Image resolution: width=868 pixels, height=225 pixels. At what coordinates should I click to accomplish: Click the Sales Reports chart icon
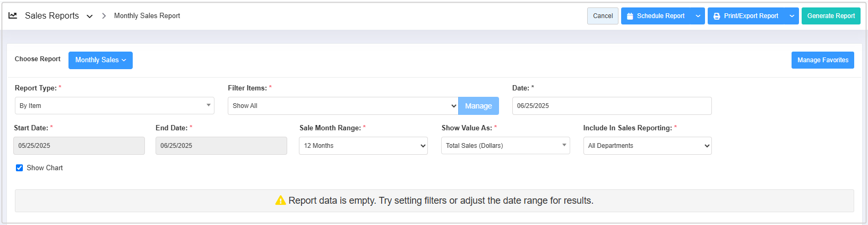pos(13,15)
